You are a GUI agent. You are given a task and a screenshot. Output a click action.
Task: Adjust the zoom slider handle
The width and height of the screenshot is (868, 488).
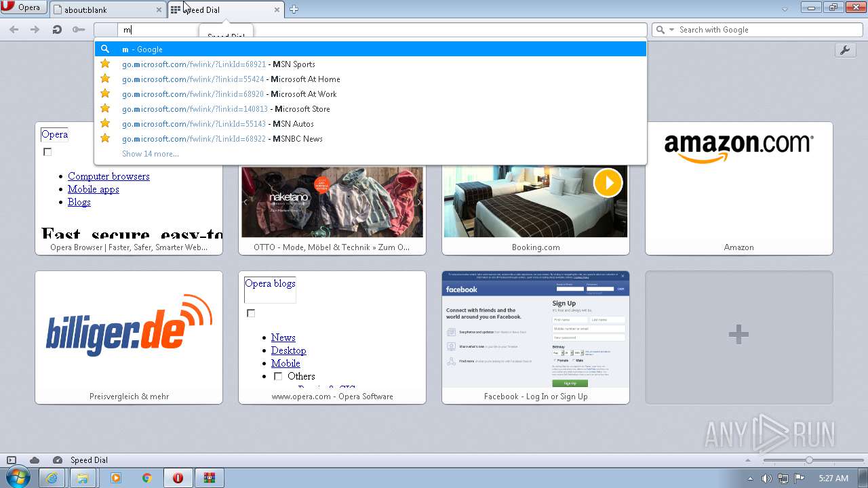coord(809,460)
